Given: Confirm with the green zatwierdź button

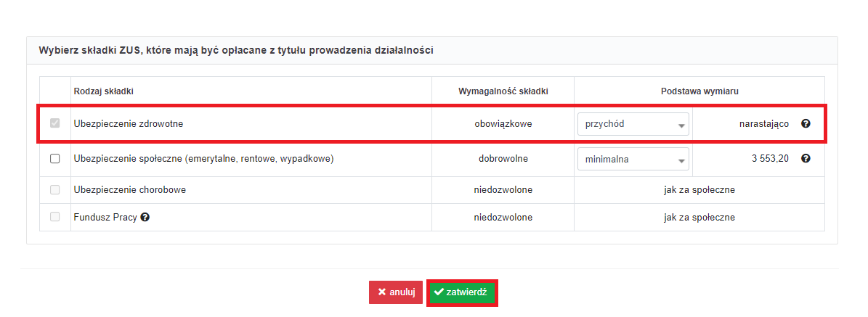Looking at the screenshot, I should pos(461,292).
